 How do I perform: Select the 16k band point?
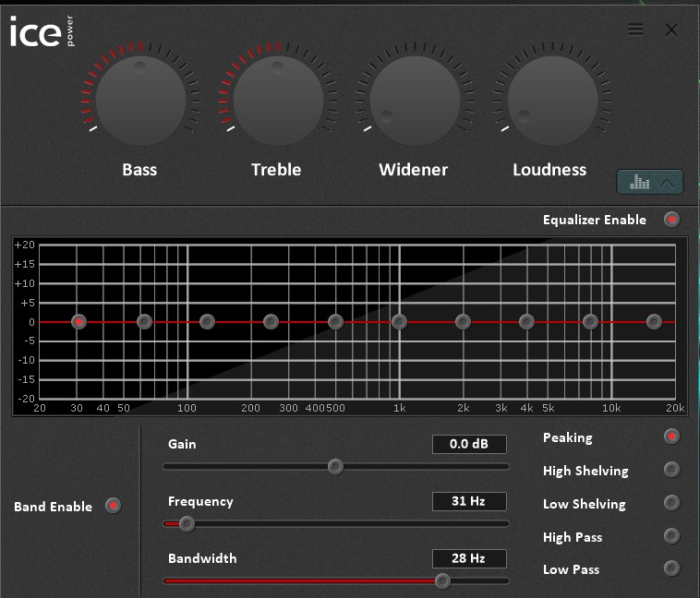[x=654, y=322]
